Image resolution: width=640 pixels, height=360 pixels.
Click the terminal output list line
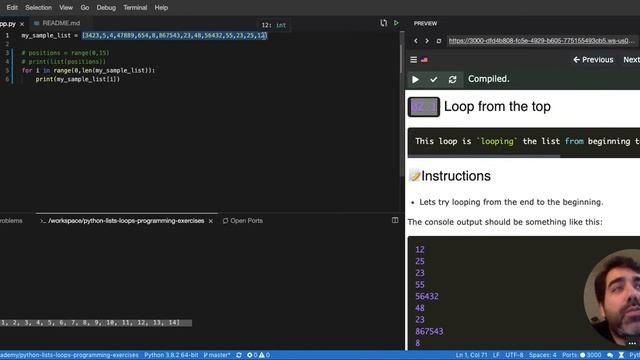(x=96, y=323)
